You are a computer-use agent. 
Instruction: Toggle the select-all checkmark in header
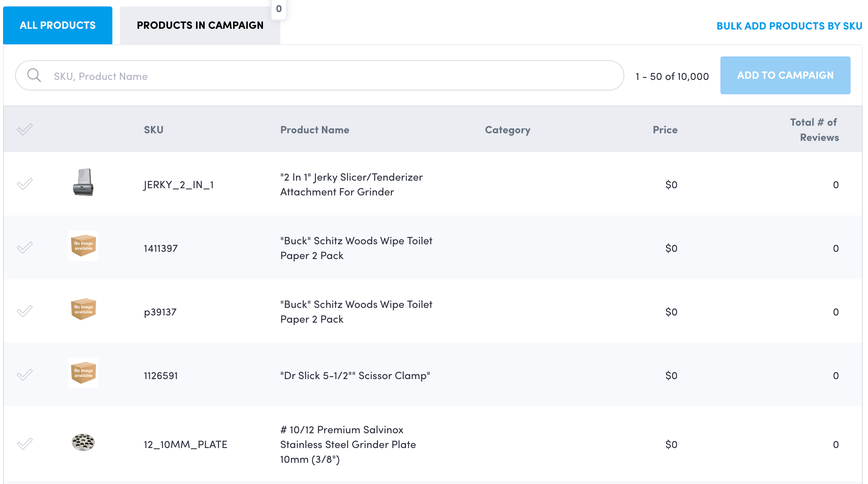tap(25, 130)
